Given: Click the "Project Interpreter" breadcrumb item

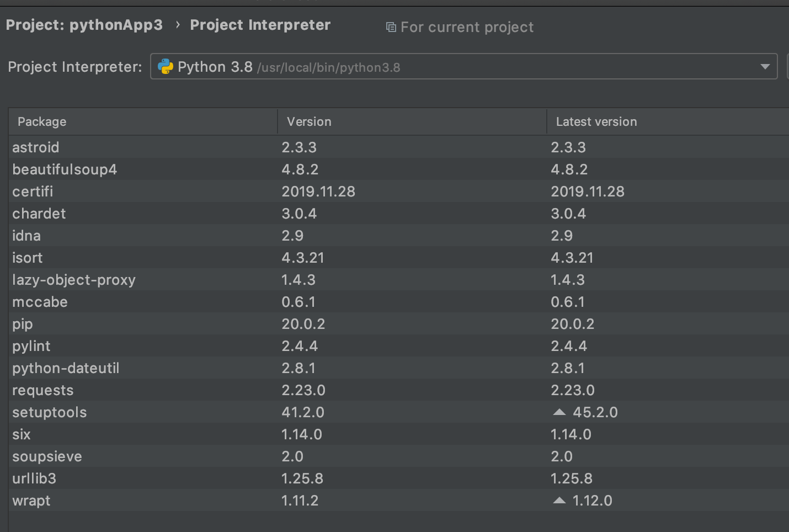Looking at the screenshot, I should [x=260, y=25].
